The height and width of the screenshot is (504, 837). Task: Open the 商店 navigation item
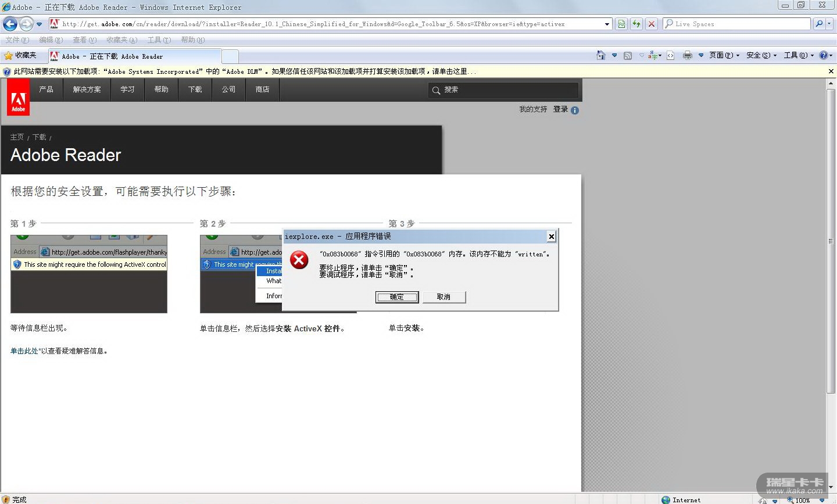click(263, 90)
